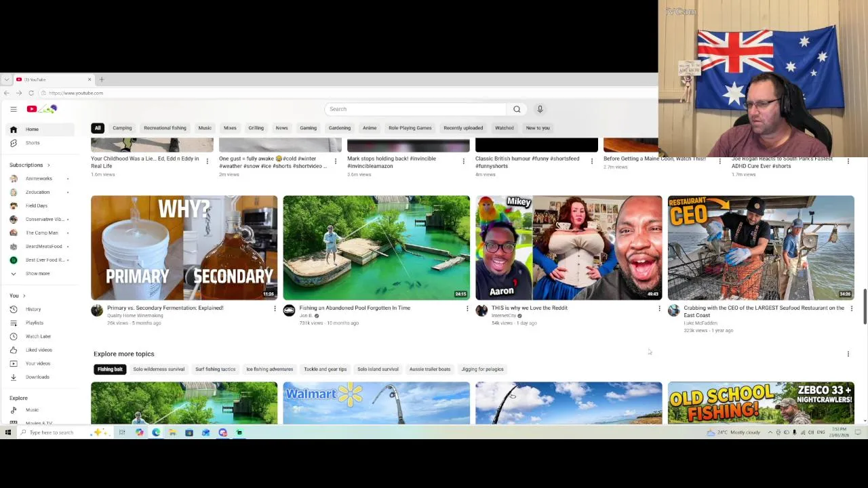The image size is (868, 488).
Task: Expand the Subscriptions section chevron
Action: (48, 165)
